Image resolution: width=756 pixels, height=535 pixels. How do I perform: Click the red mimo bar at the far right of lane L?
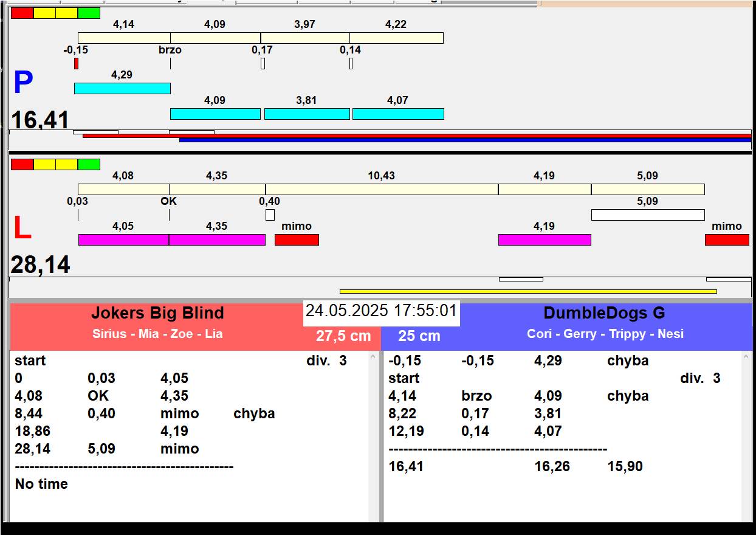coord(727,240)
